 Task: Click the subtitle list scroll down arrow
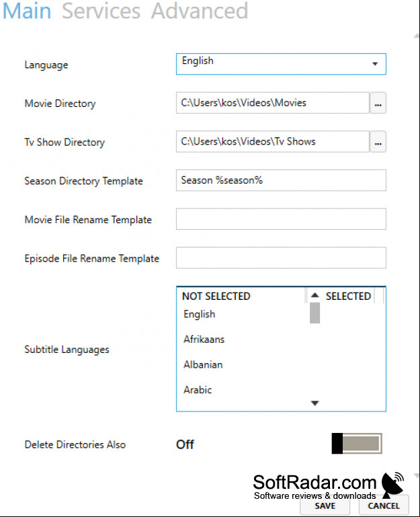point(315,403)
